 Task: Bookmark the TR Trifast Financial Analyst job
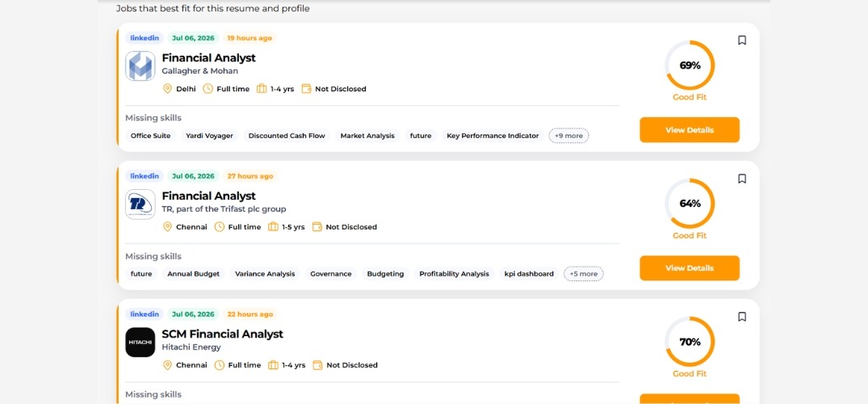[742, 179]
